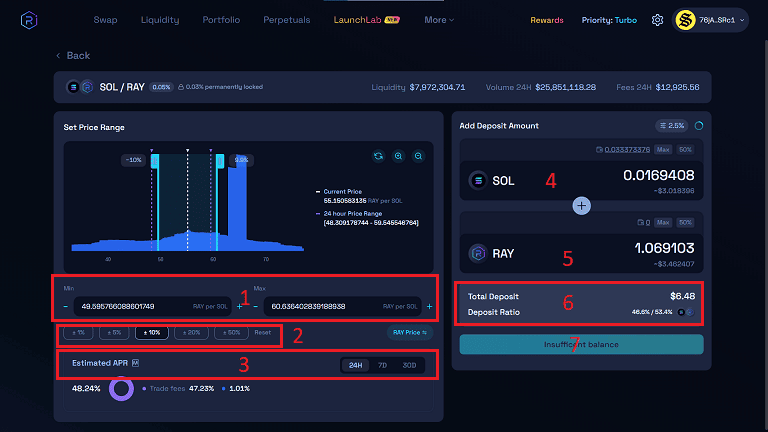Click the left cyan range handle
The width and height of the screenshot is (768, 432).
pyautogui.click(x=155, y=161)
